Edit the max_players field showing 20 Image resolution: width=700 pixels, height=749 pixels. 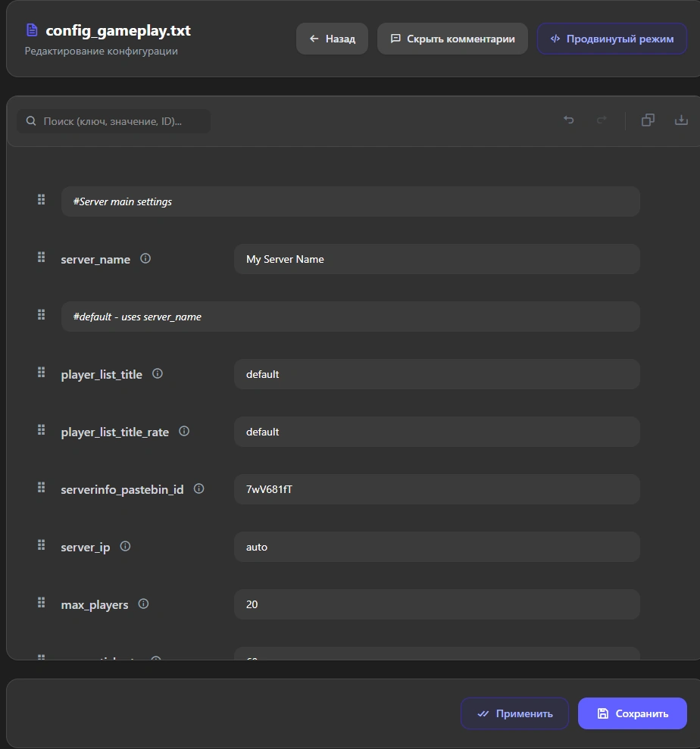pos(436,604)
